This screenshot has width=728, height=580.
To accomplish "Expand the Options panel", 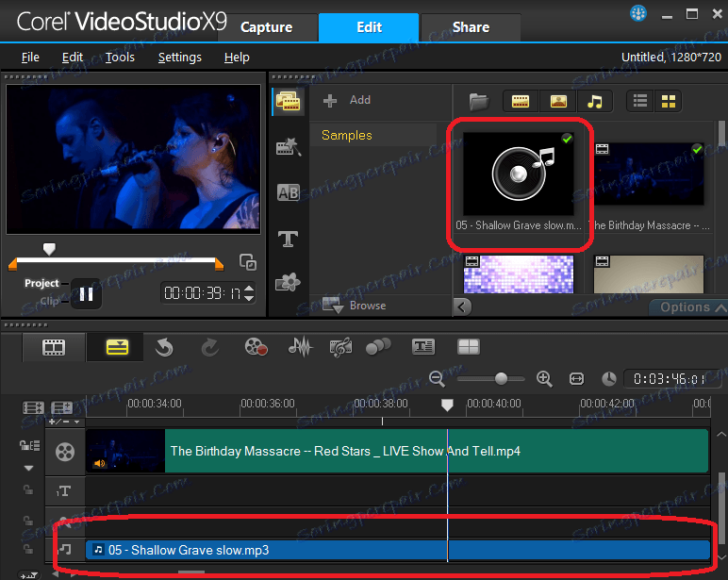I will [688, 307].
